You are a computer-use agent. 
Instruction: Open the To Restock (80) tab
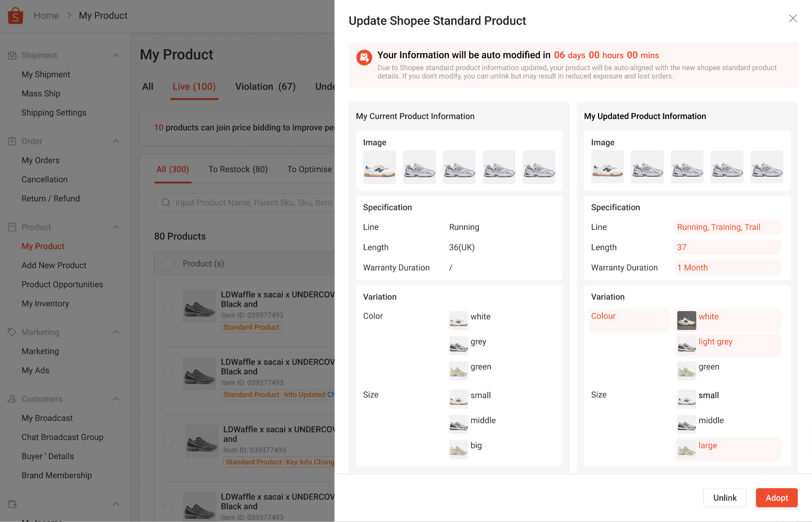pyautogui.click(x=238, y=169)
